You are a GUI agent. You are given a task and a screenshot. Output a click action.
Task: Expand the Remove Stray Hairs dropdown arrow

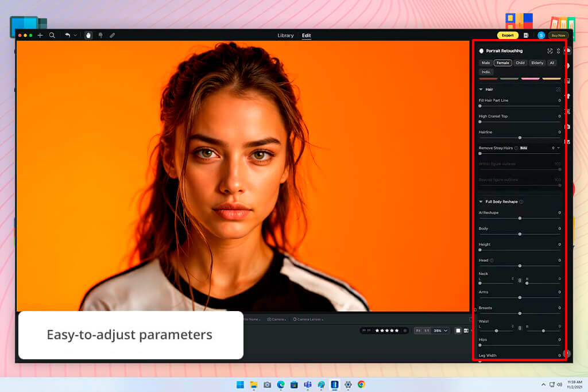558,148
